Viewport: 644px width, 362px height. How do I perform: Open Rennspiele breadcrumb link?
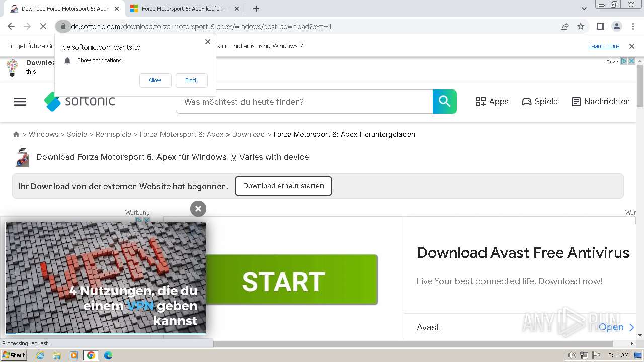113,134
